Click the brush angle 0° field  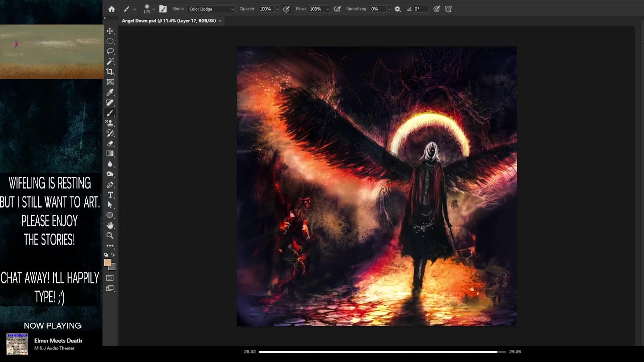(420, 9)
